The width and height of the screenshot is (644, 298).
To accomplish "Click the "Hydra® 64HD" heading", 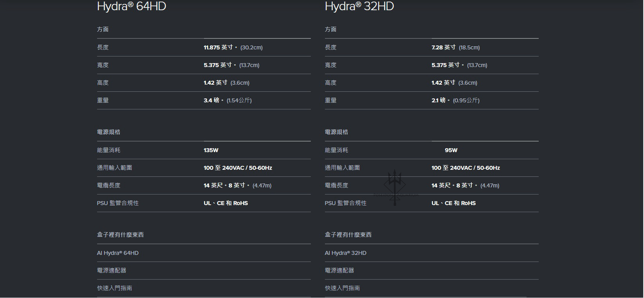I will tap(132, 6).
